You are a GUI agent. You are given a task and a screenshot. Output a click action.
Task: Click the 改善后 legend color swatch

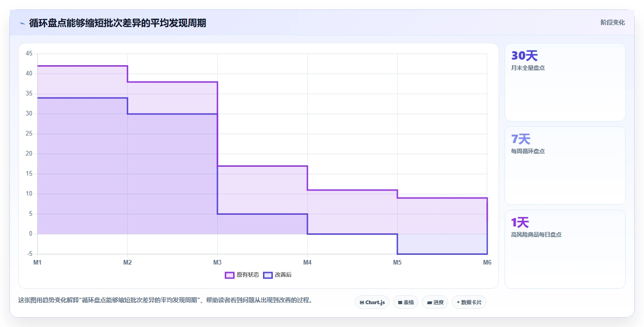(x=268, y=275)
